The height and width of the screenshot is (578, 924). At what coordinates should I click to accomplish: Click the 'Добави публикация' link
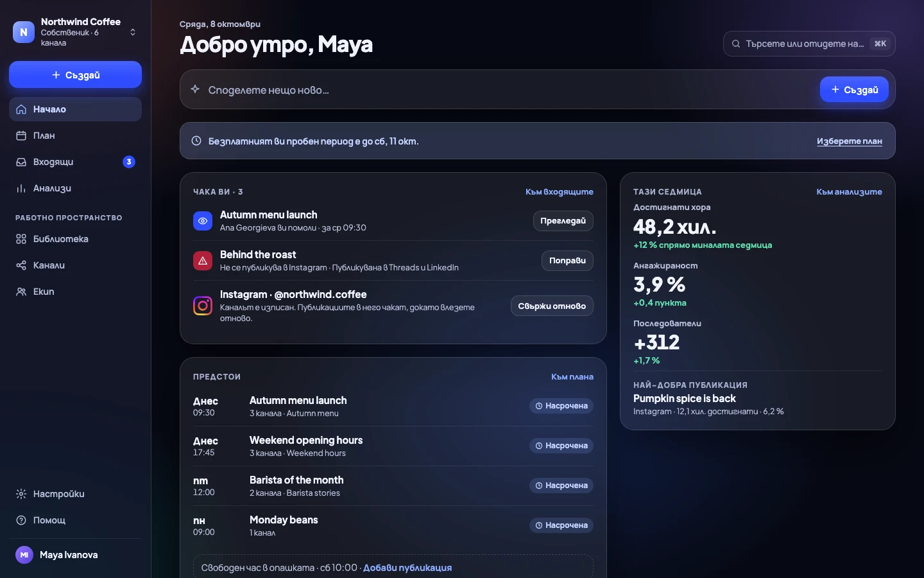[x=407, y=568]
